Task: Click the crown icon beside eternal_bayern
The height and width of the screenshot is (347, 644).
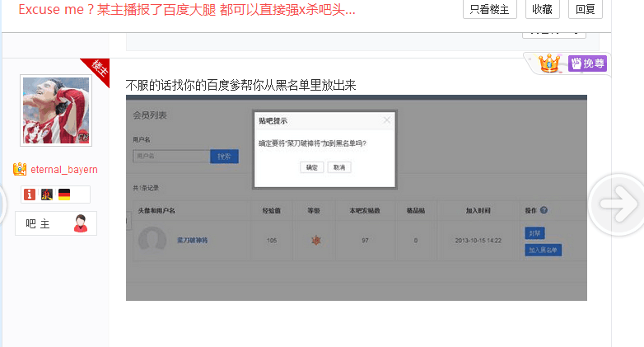Action: coord(20,169)
